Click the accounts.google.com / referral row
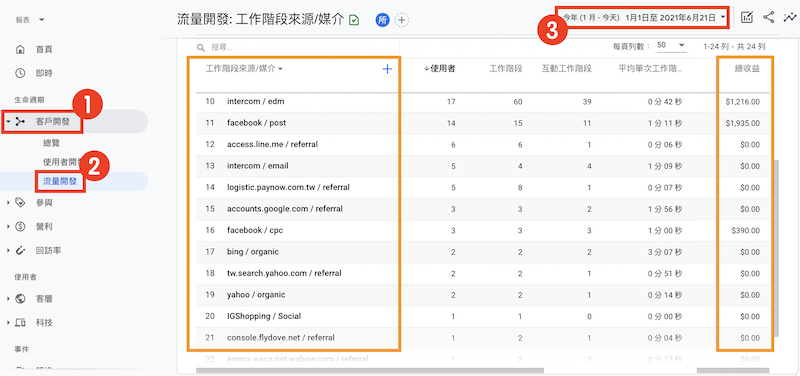This screenshot has height=376, width=800. (x=482, y=209)
